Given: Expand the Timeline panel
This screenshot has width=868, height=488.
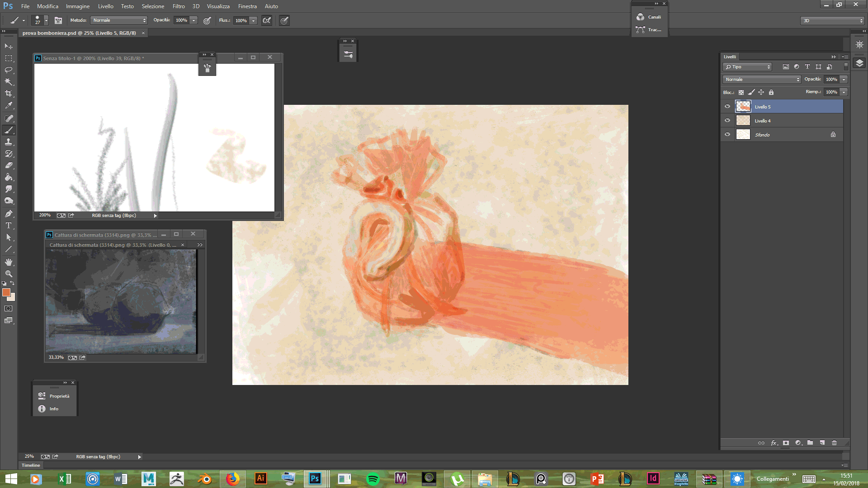Looking at the screenshot, I should point(31,465).
